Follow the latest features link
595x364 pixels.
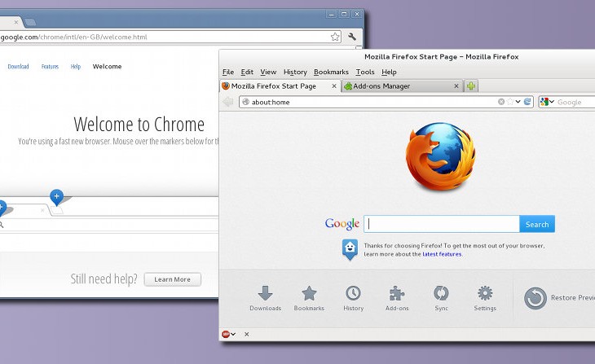(442, 254)
